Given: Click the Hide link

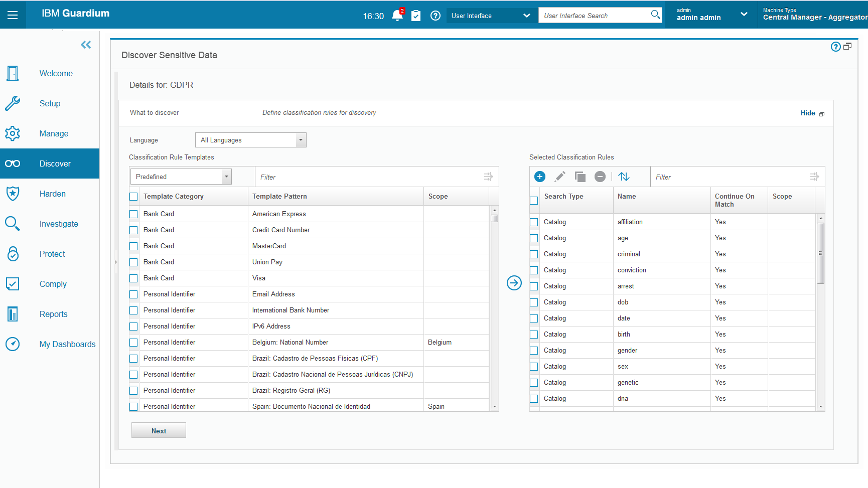Looking at the screenshot, I should [807, 113].
